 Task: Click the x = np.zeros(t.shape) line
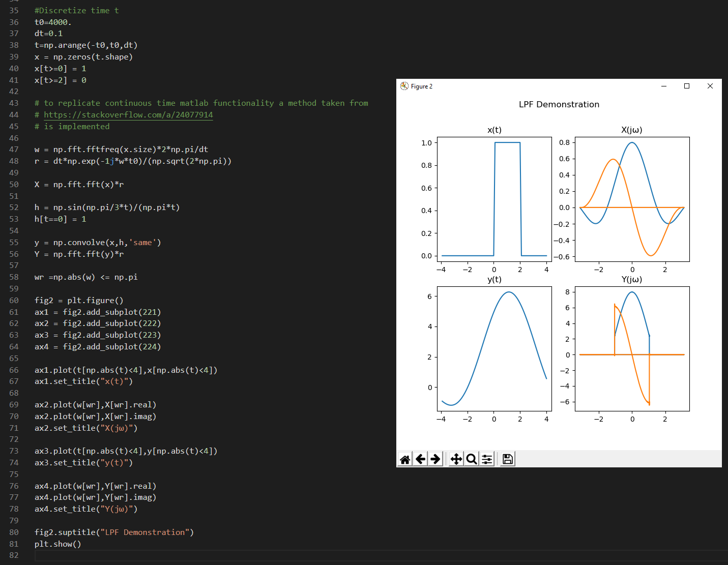click(83, 57)
